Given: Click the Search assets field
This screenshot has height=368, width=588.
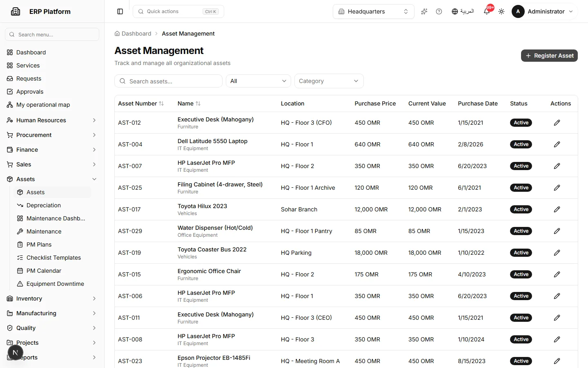Looking at the screenshot, I should 168,81.
